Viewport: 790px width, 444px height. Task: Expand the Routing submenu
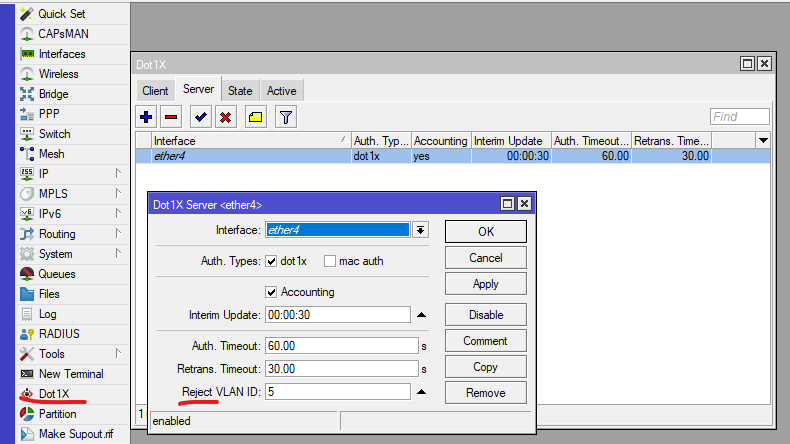click(x=118, y=233)
